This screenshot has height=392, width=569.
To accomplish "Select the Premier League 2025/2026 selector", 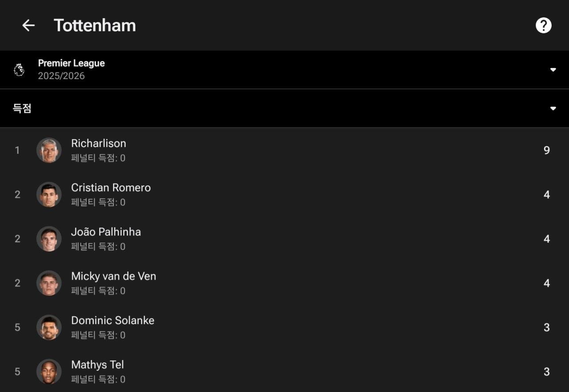I will (x=71, y=69).
